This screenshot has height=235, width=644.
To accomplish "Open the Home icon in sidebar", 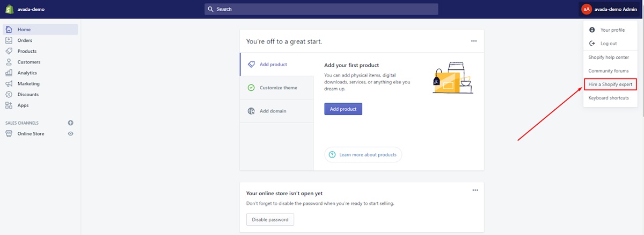I will click(9, 30).
